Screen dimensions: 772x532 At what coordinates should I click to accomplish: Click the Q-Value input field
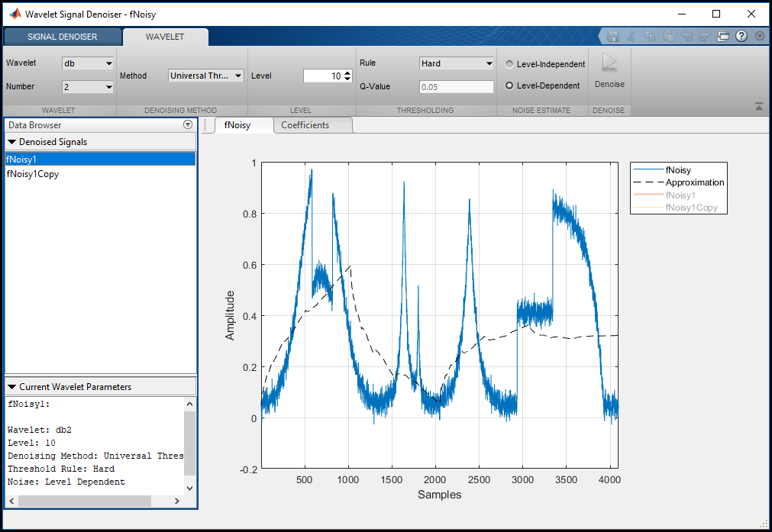click(456, 87)
